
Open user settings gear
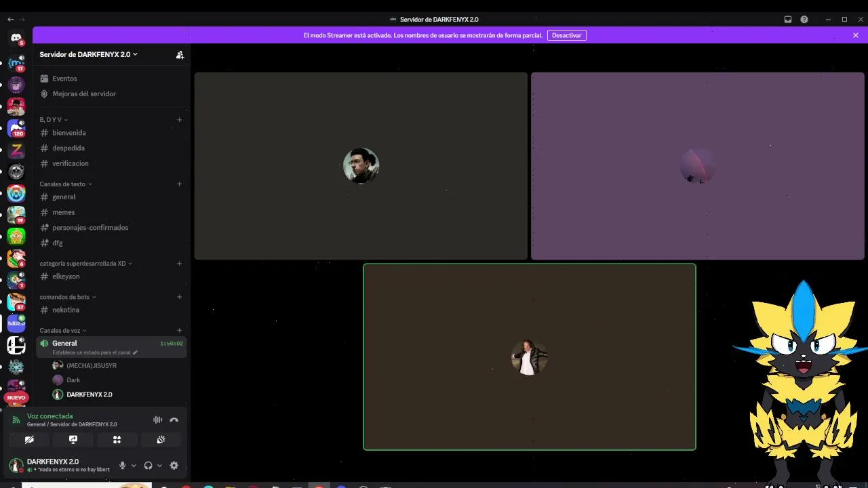tap(174, 466)
